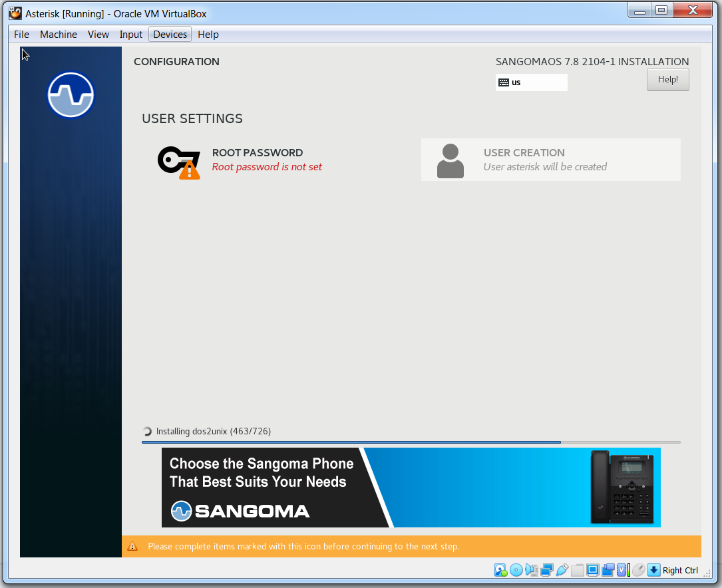Click the network adapters status icon
The height and width of the screenshot is (588, 722).
tap(546, 570)
